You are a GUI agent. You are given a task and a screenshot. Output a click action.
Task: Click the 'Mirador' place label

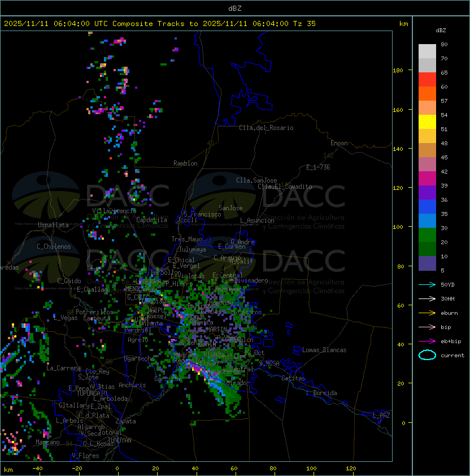click(x=238, y=383)
